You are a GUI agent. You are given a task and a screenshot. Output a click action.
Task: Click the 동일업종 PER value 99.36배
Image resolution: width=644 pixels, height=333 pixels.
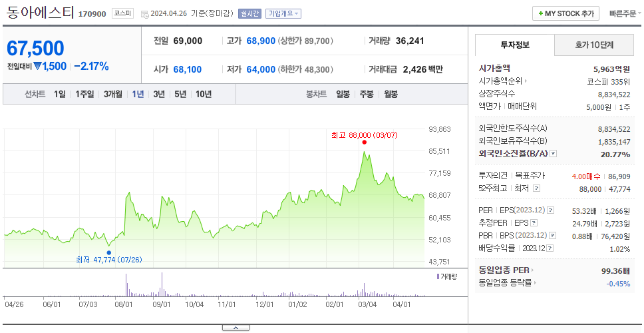tap(615, 271)
